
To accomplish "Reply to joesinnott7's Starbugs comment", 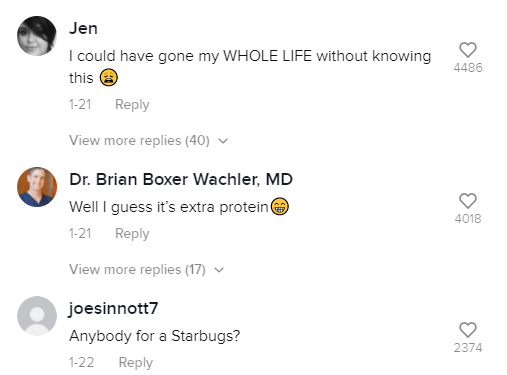I will pyautogui.click(x=136, y=363).
